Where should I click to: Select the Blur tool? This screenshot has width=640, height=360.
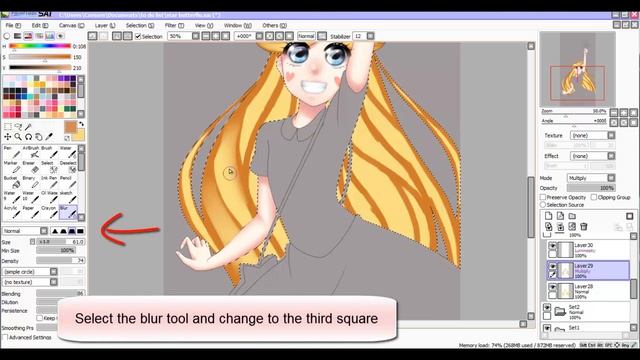pos(67,212)
